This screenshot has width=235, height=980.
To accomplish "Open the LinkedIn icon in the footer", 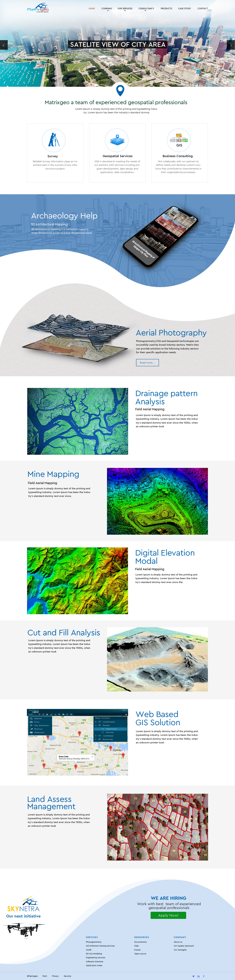I will click(199, 976).
